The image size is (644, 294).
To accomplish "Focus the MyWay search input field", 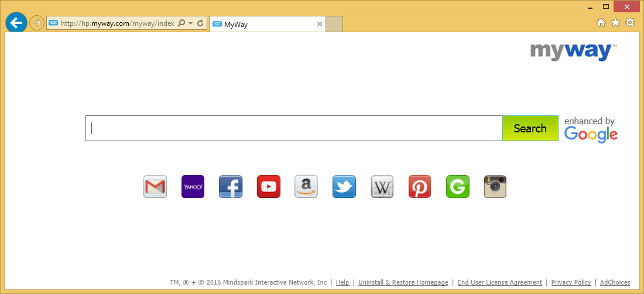I will tap(294, 128).
